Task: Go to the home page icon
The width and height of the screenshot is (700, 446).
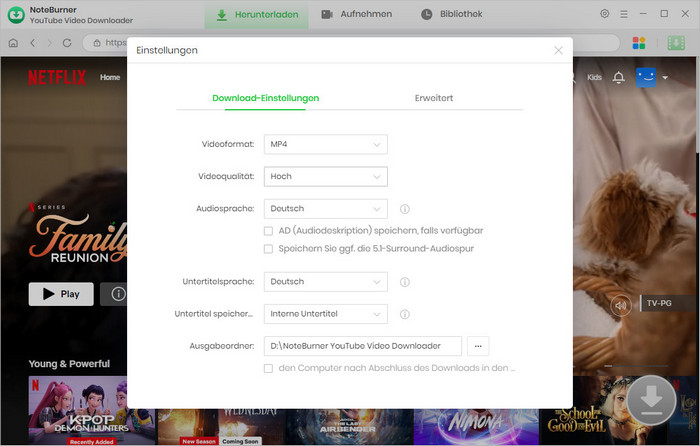Action: (x=13, y=43)
